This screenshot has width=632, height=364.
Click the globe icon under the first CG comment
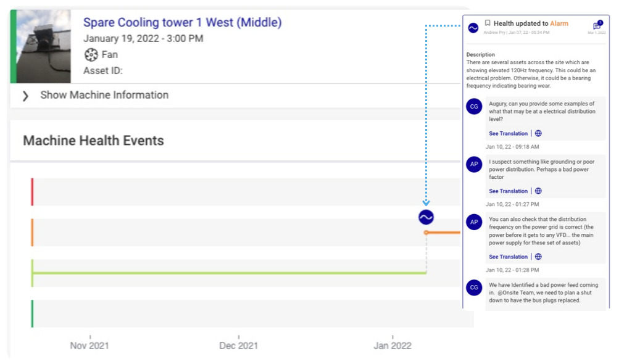pyautogui.click(x=538, y=133)
